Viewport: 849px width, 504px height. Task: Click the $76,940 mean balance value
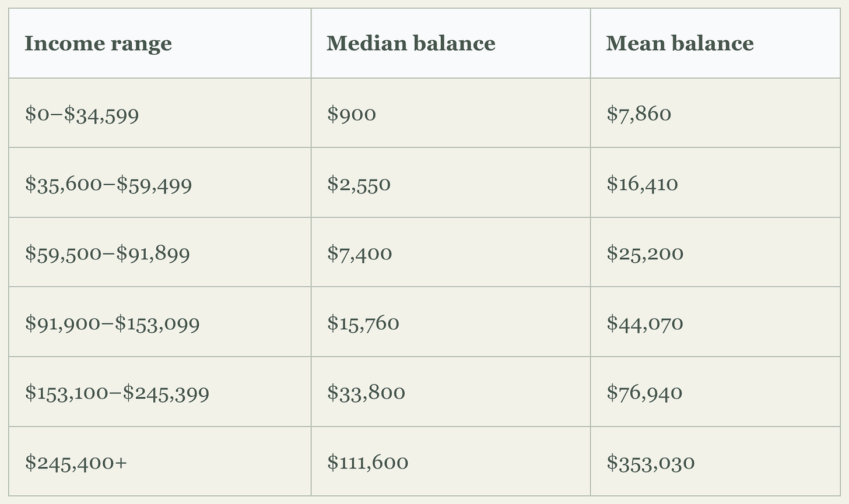click(x=644, y=393)
